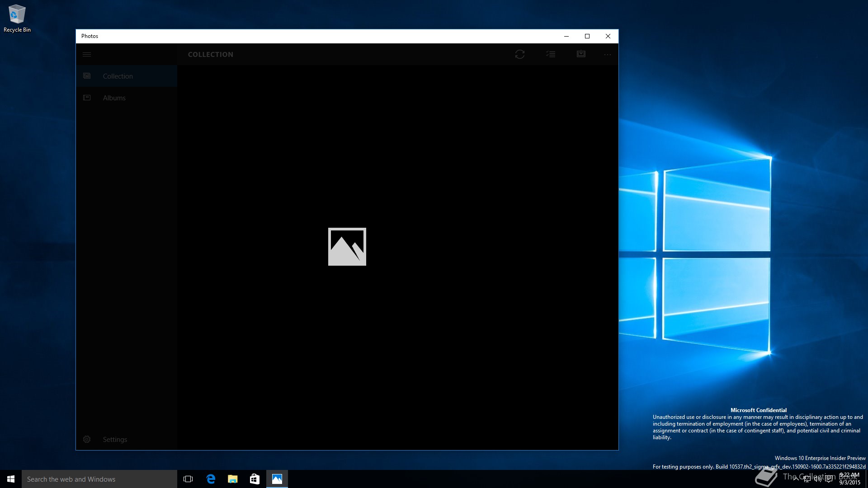Click the Import icon in Photos toolbar

[581, 54]
